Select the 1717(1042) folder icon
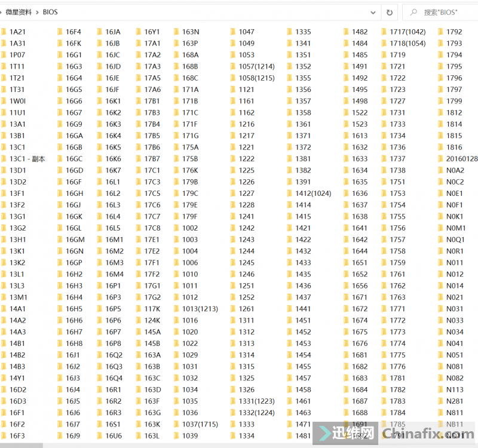The image size is (478, 448). (384, 32)
